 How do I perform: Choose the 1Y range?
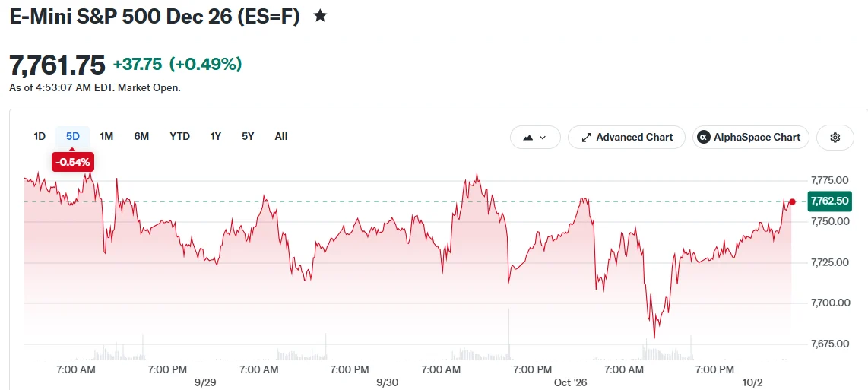click(x=216, y=136)
